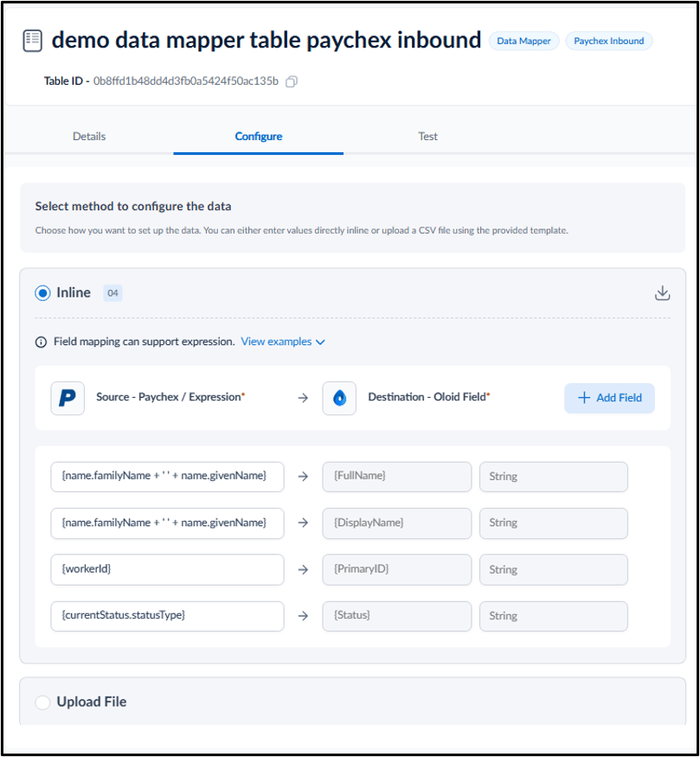Click the {Status} destination field
This screenshot has width=700, height=757.
pos(397,616)
